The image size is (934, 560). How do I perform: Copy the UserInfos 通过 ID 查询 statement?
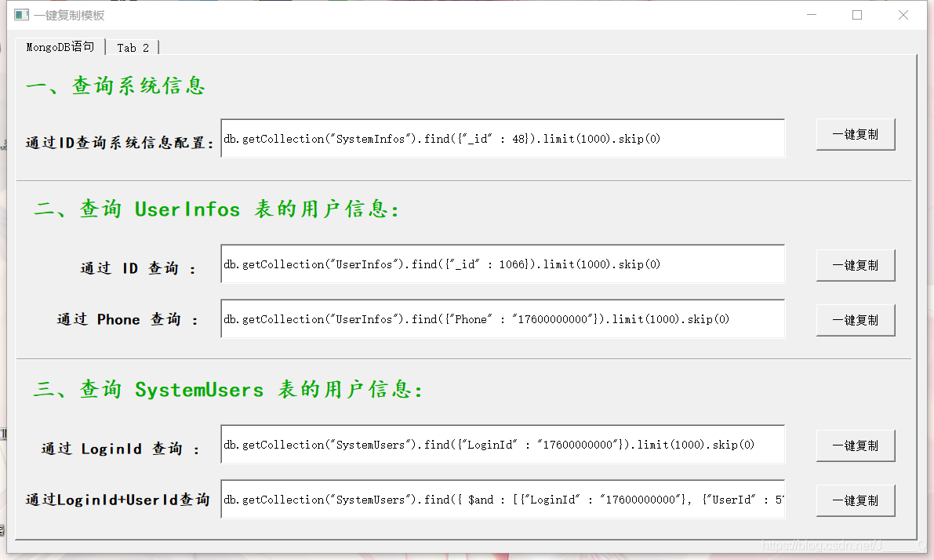(x=855, y=265)
